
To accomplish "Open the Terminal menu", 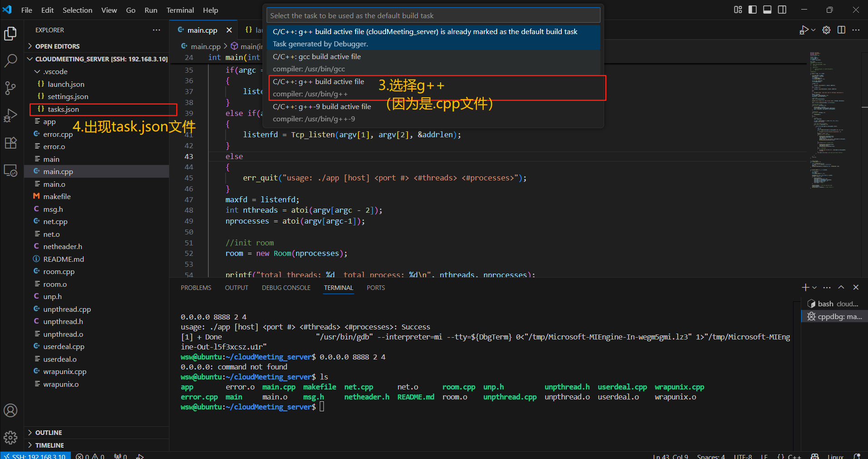I will tap(180, 10).
